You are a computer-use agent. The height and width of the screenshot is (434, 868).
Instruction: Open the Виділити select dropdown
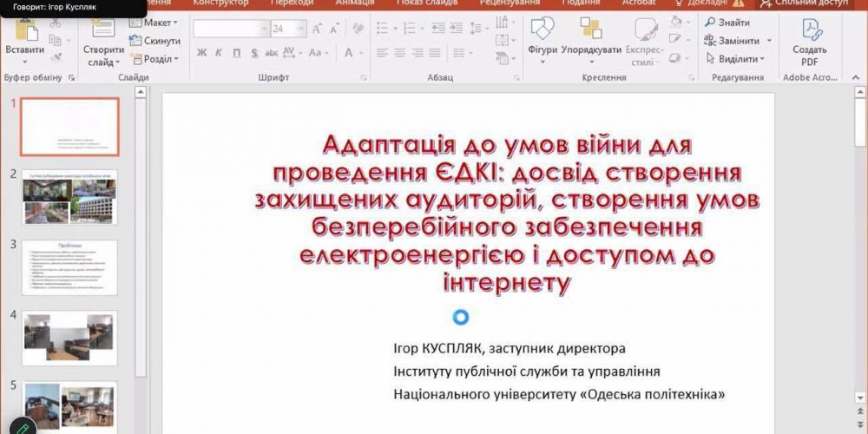[735, 59]
